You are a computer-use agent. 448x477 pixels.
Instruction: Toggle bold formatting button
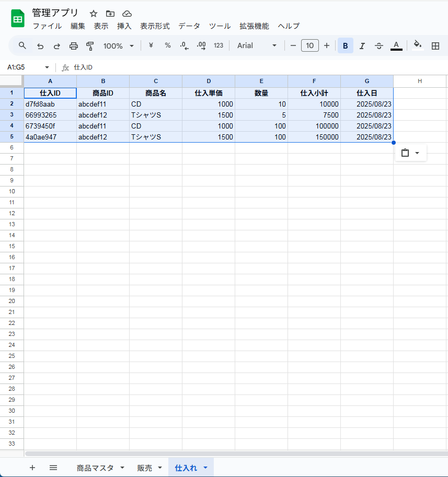[345, 46]
